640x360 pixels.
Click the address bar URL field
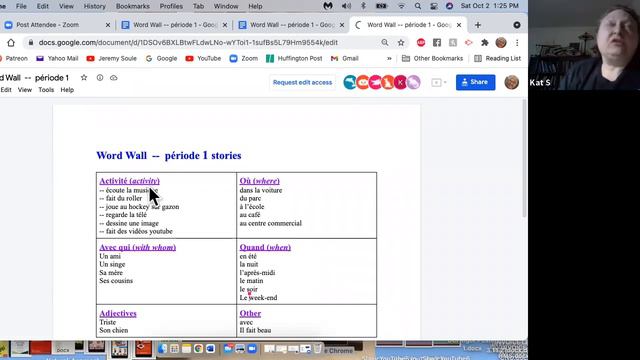(x=188, y=42)
